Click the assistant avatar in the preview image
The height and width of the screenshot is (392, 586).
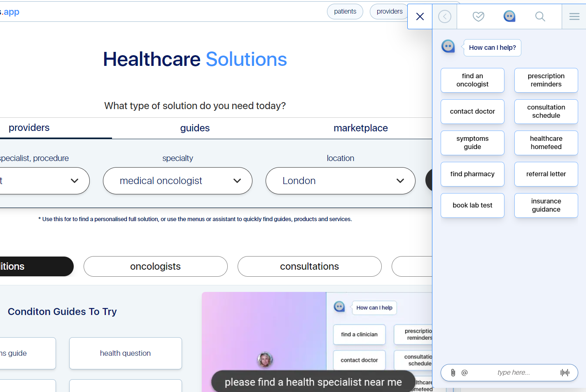339,307
